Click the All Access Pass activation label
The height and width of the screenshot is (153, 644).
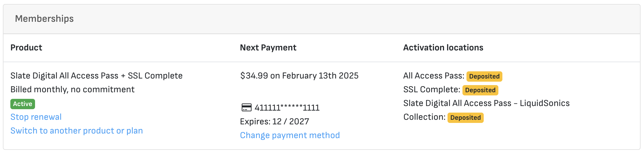point(433,76)
